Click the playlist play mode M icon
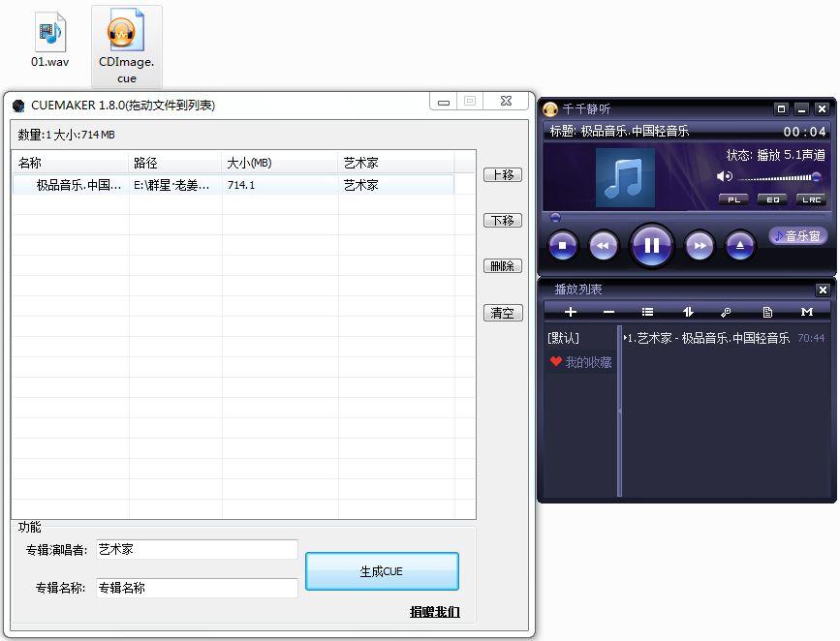This screenshot has height=641, width=840. (x=807, y=312)
